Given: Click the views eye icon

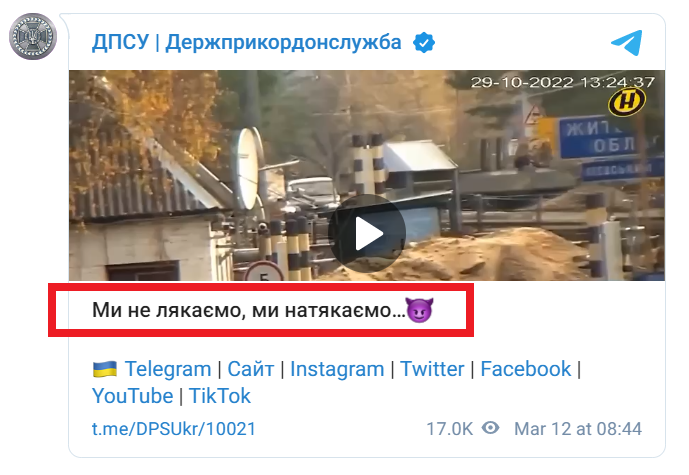Looking at the screenshot, I should coord(490,428).
